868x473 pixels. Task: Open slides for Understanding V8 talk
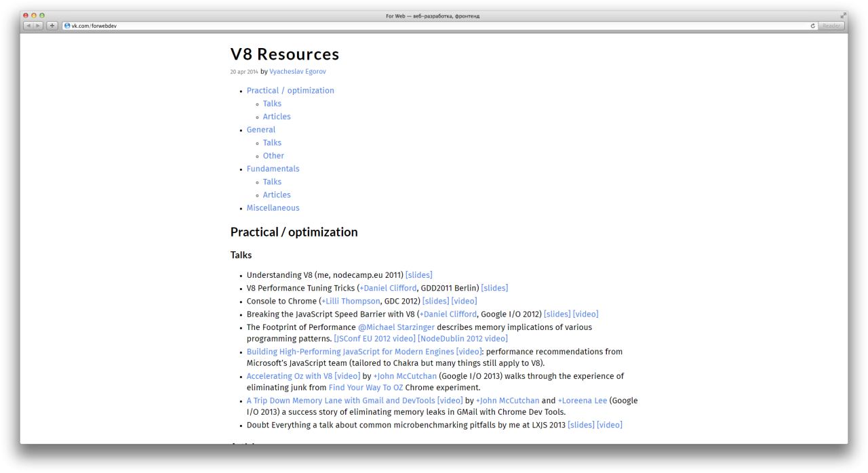pyautogui.click(x=418, y=275)
